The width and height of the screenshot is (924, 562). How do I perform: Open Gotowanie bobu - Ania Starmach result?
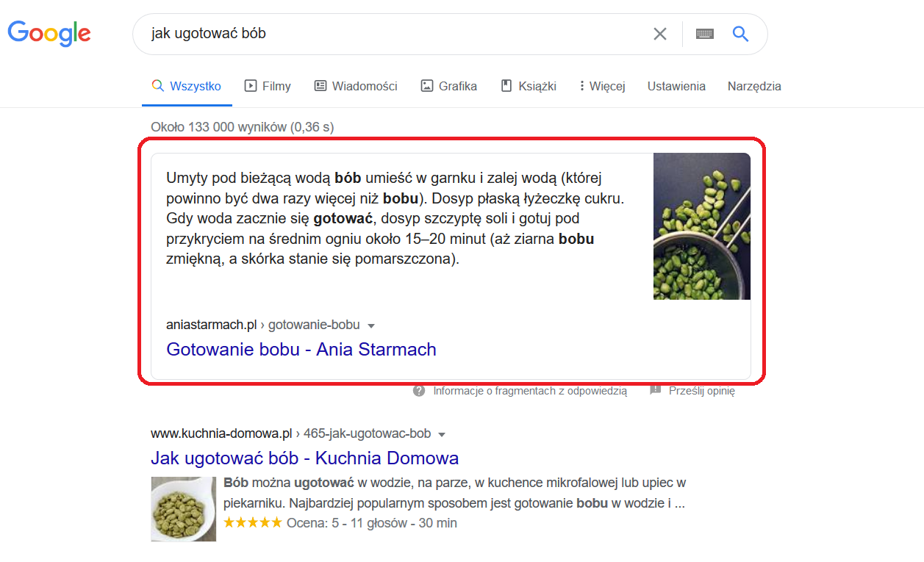[301, 349]
